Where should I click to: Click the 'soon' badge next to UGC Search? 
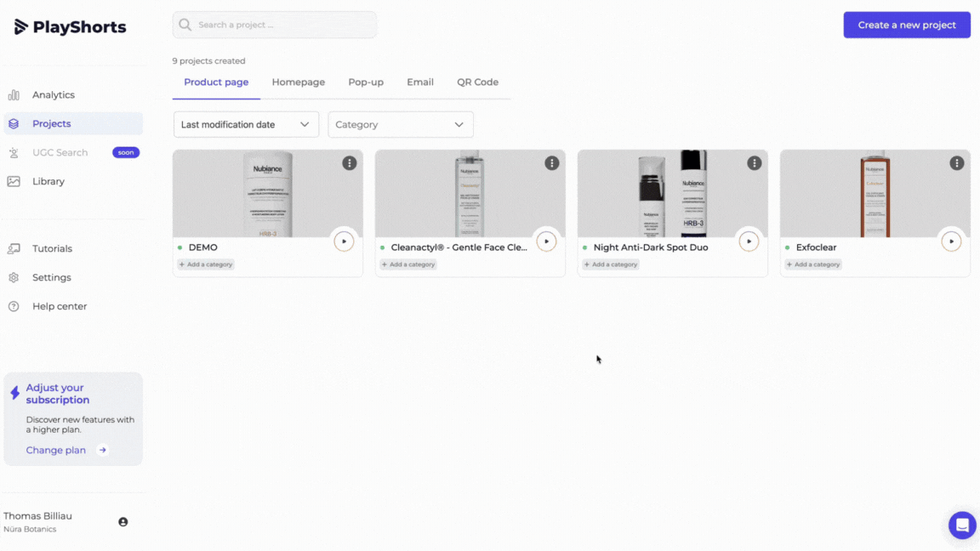pos(126,152)
